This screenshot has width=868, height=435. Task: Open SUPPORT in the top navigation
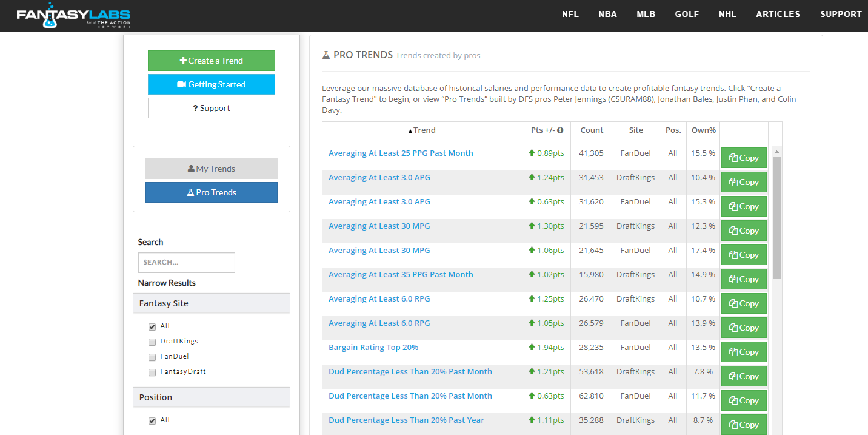841,14
